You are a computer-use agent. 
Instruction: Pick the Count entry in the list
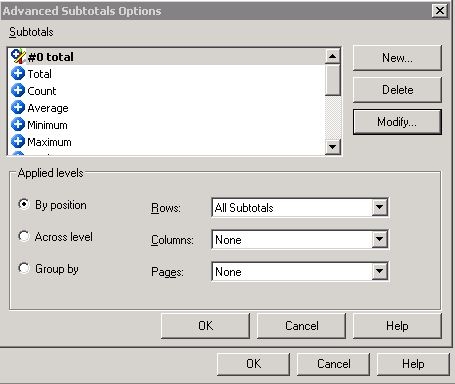[x=42, y=91]
